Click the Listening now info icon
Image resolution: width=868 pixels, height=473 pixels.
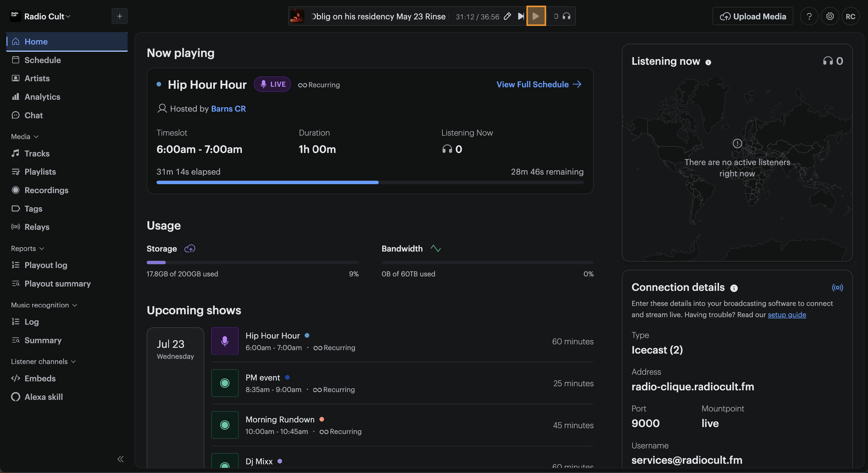click(x=708, y=62)
